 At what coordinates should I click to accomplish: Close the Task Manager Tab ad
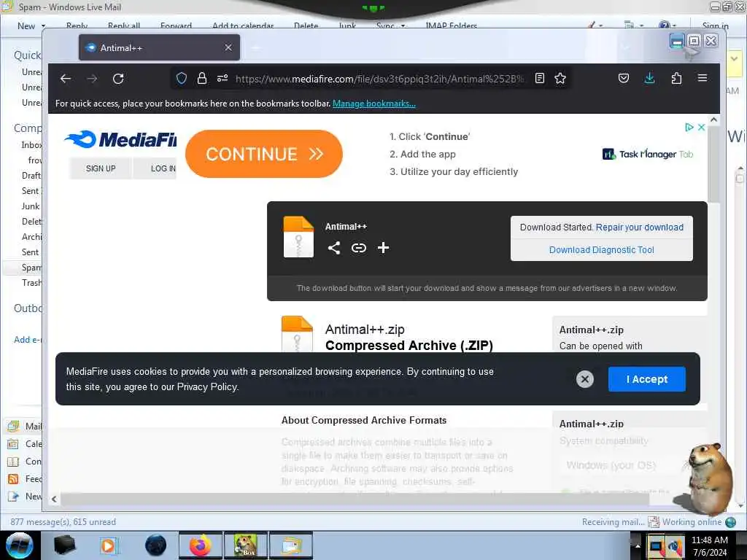click(x=701, y=127)
